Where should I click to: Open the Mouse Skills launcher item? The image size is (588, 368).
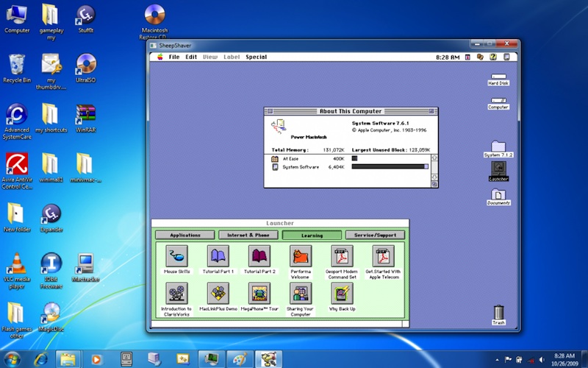pyautogui.click(x=176, y=257)
